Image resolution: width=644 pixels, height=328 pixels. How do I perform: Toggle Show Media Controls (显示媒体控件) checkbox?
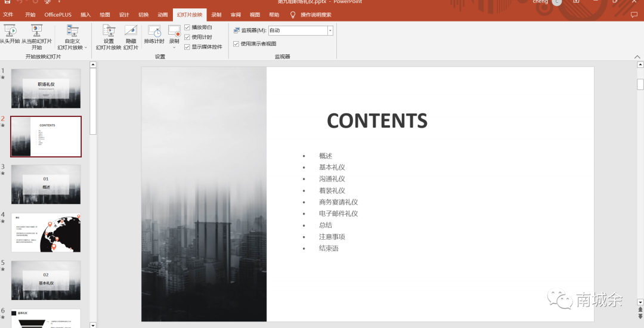pos(187,47)
